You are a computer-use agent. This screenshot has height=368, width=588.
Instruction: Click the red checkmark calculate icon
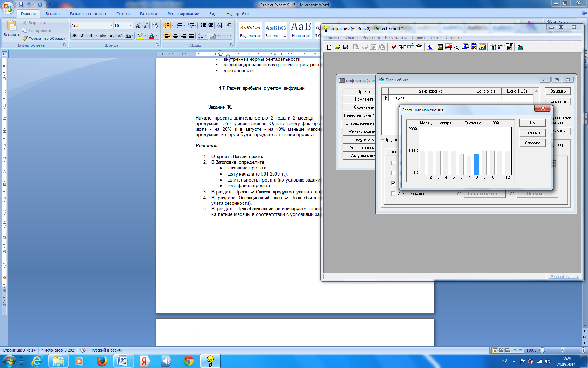tap(394, 47)
